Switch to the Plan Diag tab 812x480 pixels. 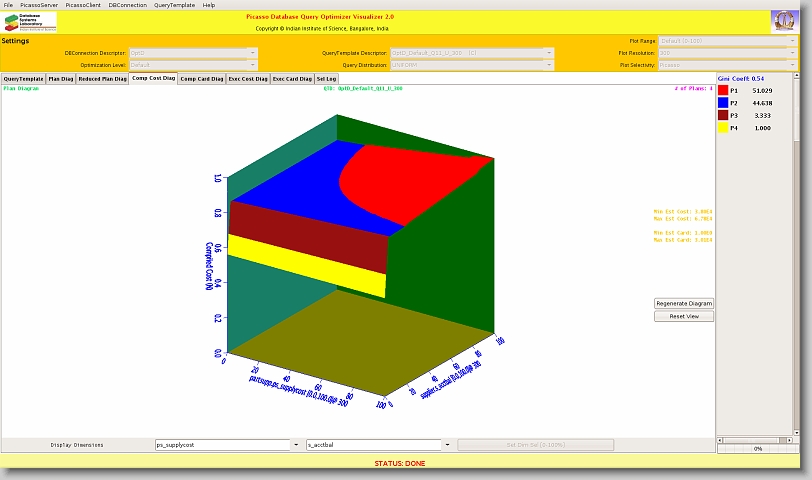(61, 78)
